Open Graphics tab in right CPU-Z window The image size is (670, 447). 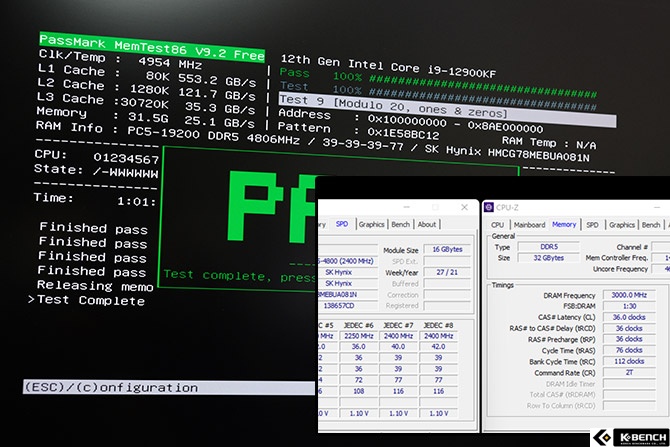coord(622,225)
